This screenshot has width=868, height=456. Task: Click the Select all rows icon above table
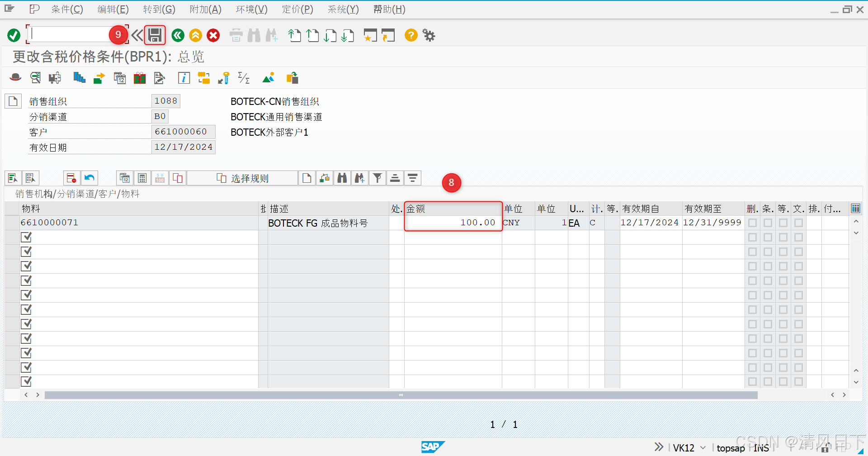coord(13,178)
